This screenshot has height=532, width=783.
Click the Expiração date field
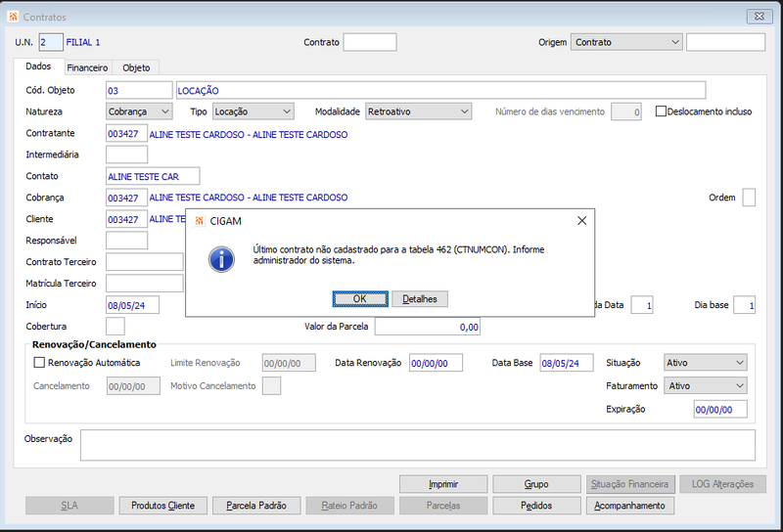[720, 409]
